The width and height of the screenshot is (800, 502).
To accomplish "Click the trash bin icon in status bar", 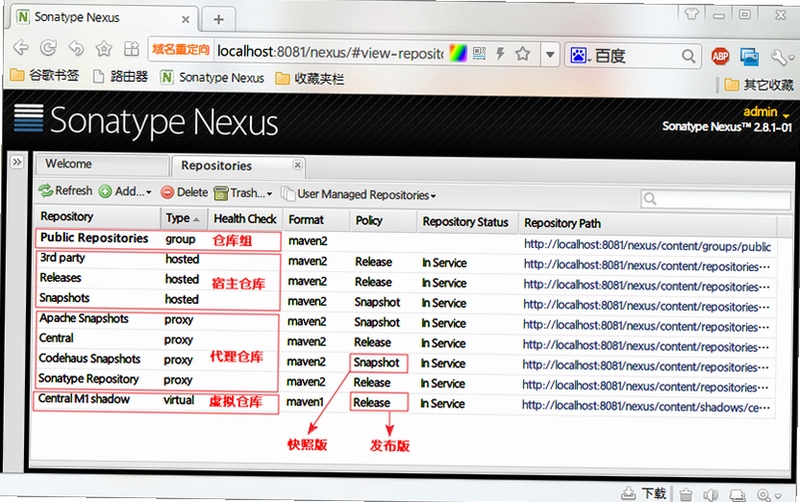I will coord(686,494).
